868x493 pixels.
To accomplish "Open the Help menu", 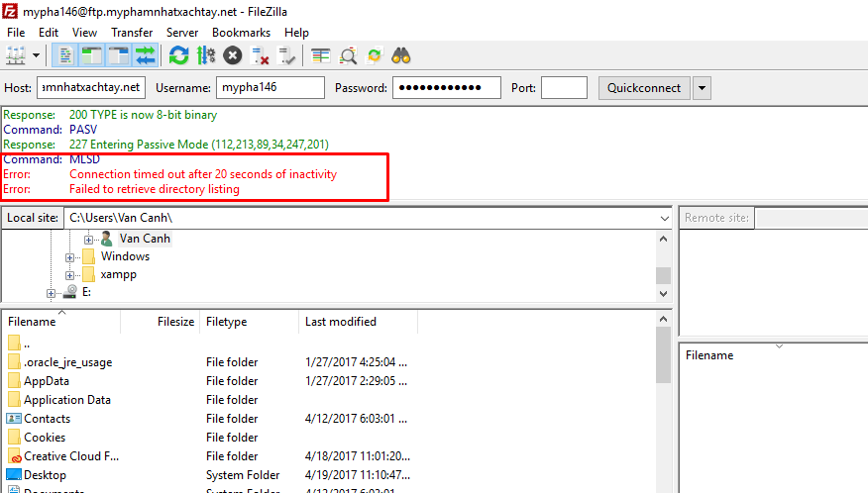I will [296, 33].
